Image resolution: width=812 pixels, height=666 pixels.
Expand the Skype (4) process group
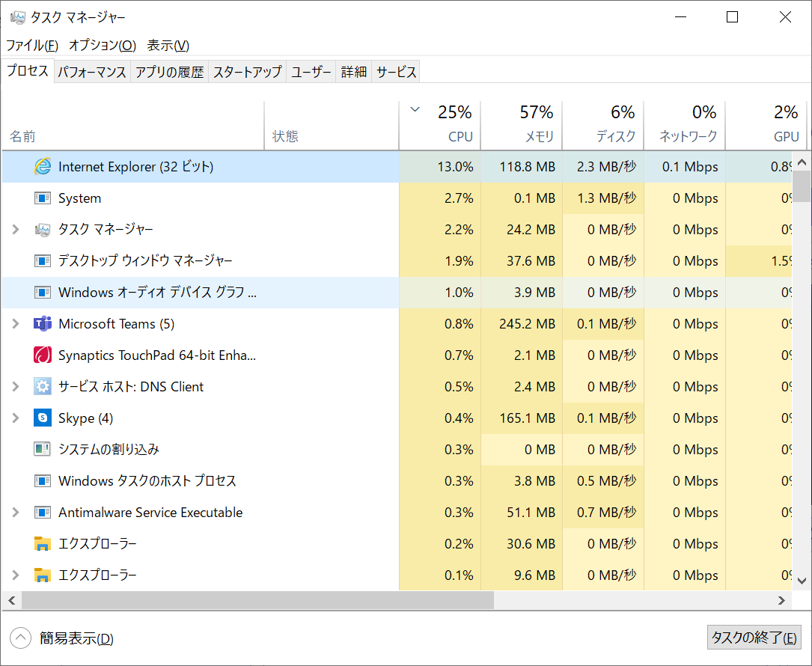click(16, 418)
